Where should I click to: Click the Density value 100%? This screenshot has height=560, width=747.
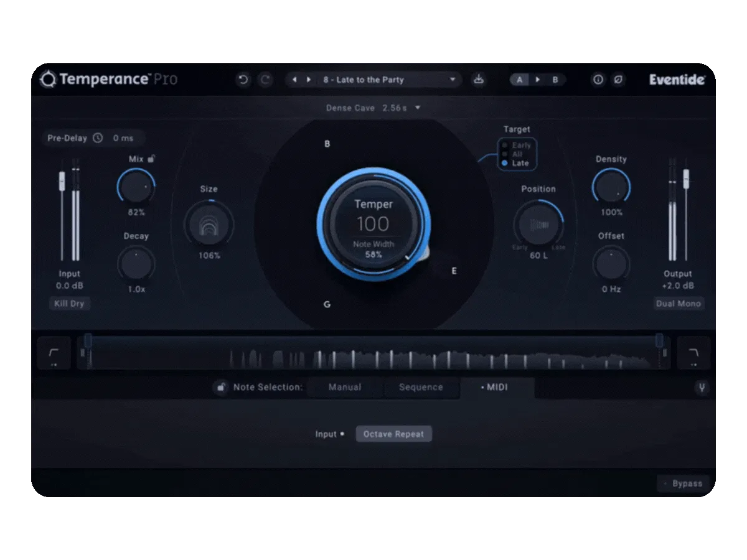click(611, 212)
